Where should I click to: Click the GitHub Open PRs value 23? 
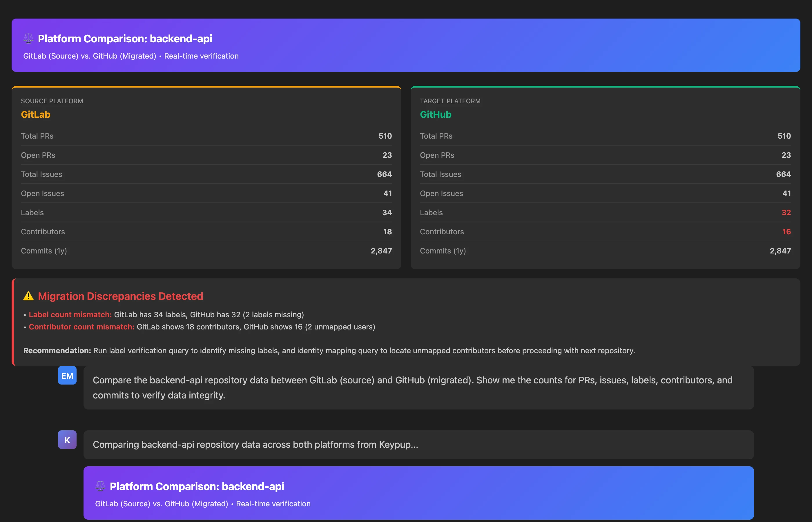point(786,155)
